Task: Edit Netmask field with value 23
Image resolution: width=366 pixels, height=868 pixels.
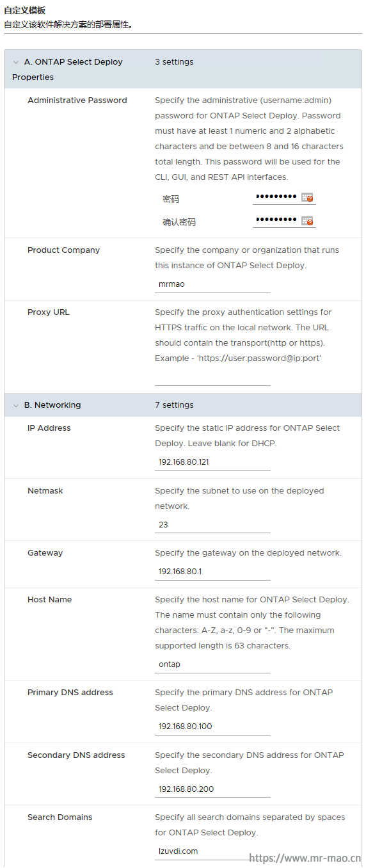Action: coord(212,525)
